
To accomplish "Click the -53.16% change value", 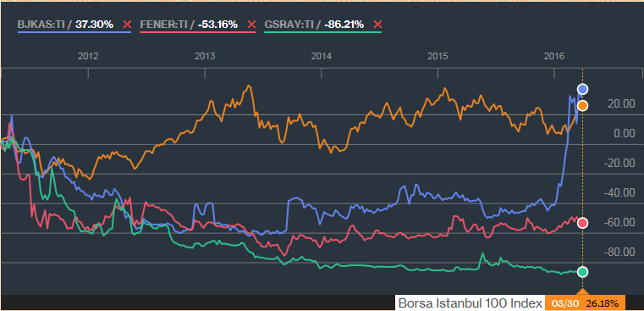I will [217, 25].
